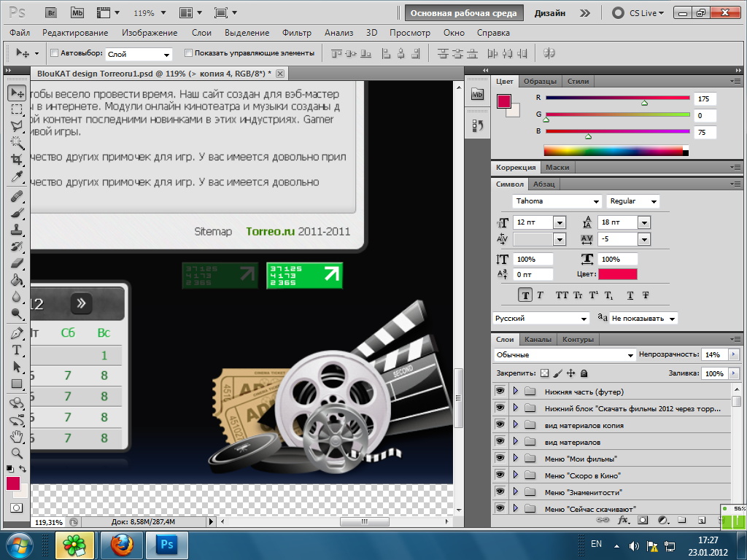The width and height of the screenshot is (747, 560).
Task: Hide the 'Меню "Скоро в Кино"' layer group
Action: [x=500, y=474]
